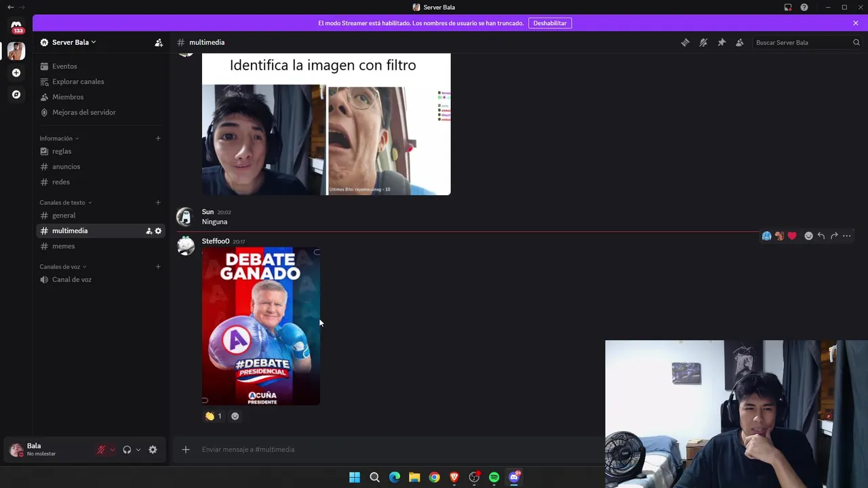Invite people icon beside Server Bala header

(159, 42)
